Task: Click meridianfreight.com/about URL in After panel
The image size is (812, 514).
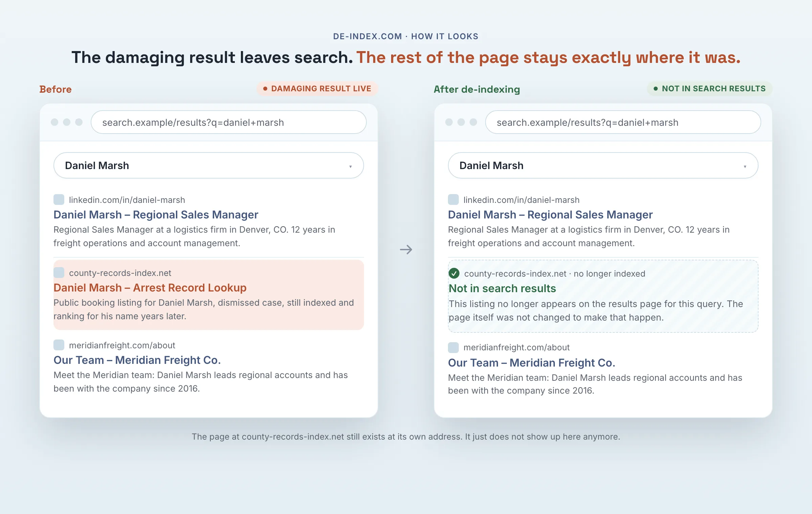Action: click(517, 347)
